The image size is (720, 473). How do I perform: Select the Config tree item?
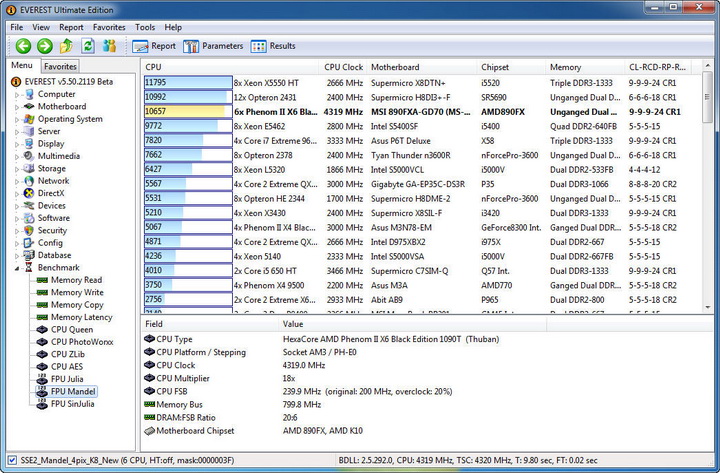50,243
